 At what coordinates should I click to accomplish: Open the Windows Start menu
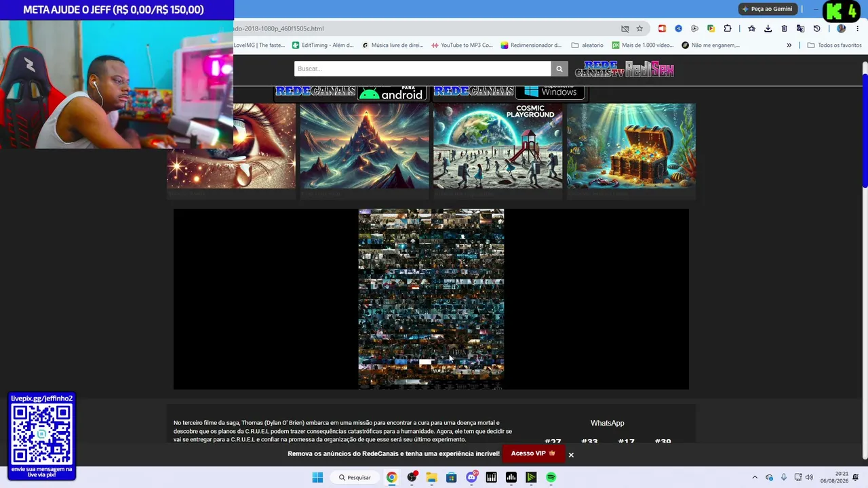point(317,477)
